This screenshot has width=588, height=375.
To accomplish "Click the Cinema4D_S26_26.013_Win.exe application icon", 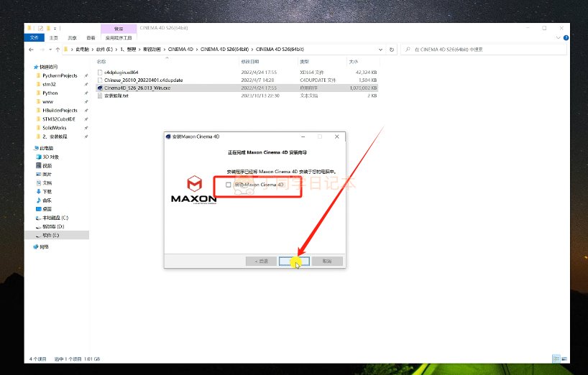I will [100, 88].
